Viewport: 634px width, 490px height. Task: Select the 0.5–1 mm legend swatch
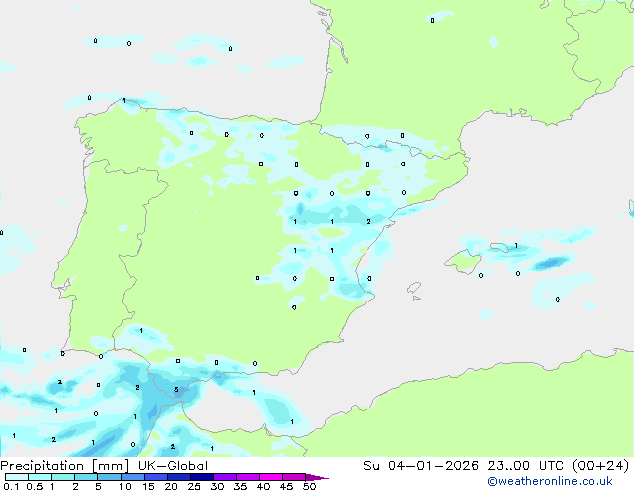point(40,477)
